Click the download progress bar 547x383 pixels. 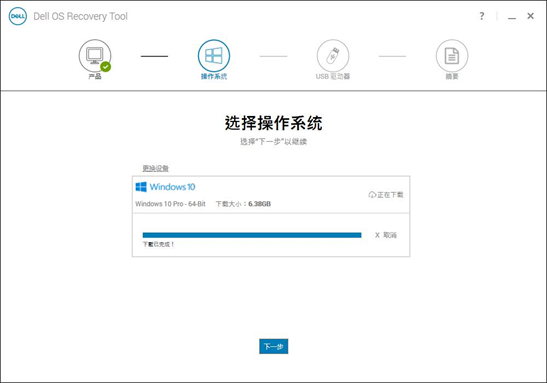click(252, 235)
